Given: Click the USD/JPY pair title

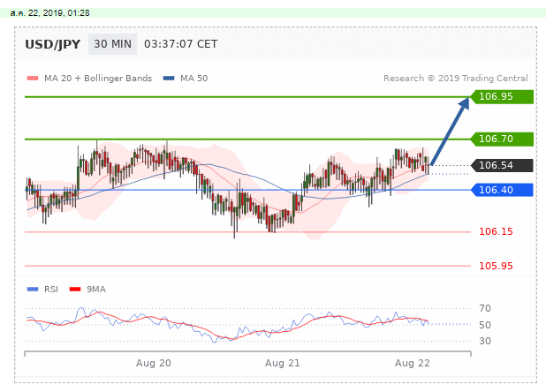Looking at the screenshot, I should 53,44.
